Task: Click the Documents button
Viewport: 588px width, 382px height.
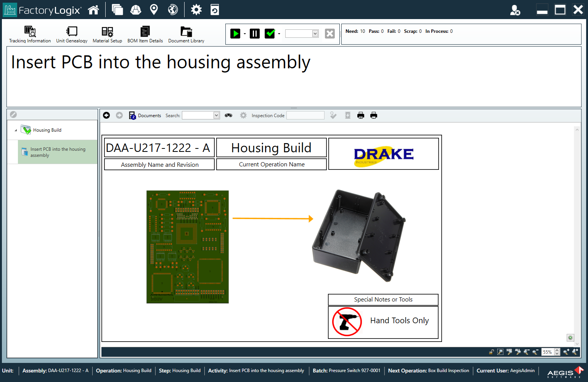Action: pos(145,115)
